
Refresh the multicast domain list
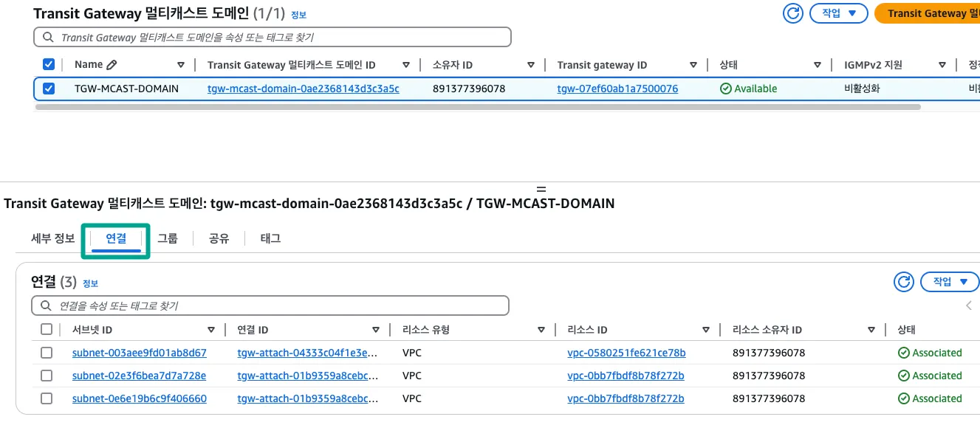[794, 13]
